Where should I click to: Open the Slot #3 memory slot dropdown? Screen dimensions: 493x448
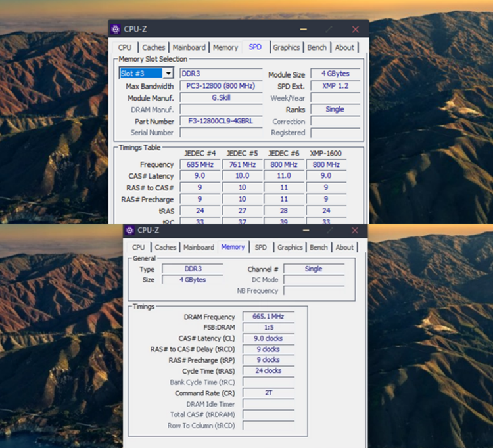point(168,74)
